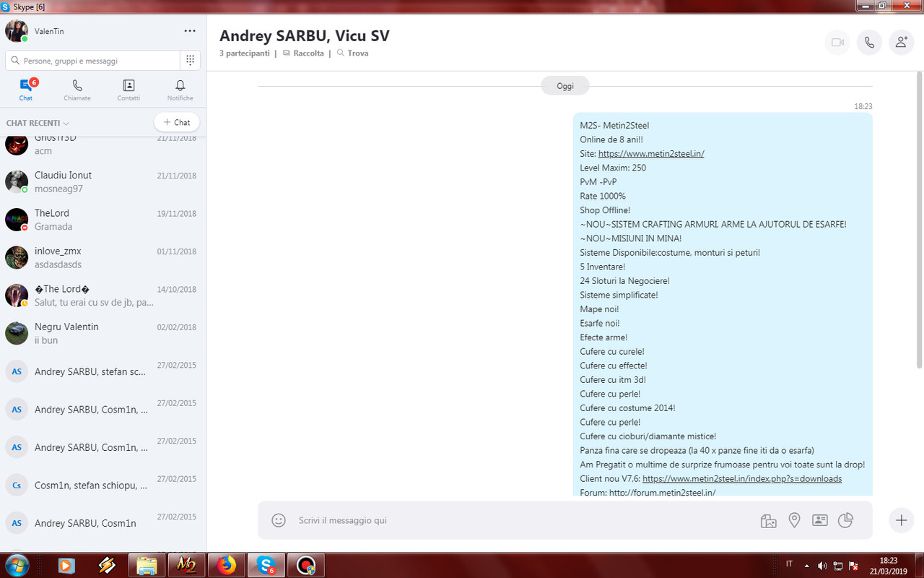924x578 pixels.
Task: Start a video call with the group
Action: [x=837, y=43]
